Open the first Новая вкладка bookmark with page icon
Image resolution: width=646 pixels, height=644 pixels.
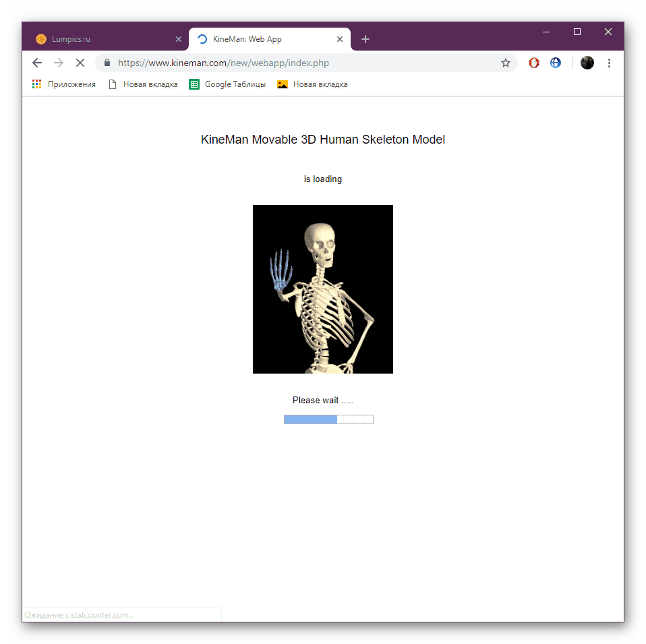pyautogui.click(x=143, y=84)
